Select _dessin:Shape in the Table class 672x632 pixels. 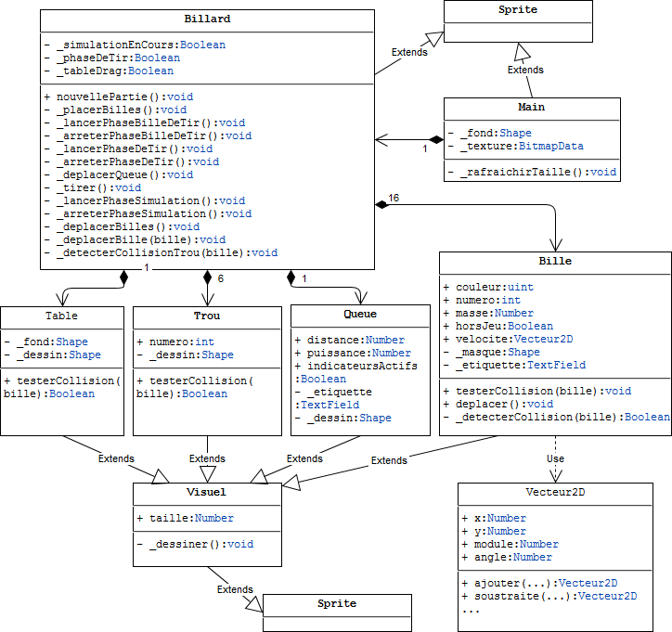[x=53, y=355]
